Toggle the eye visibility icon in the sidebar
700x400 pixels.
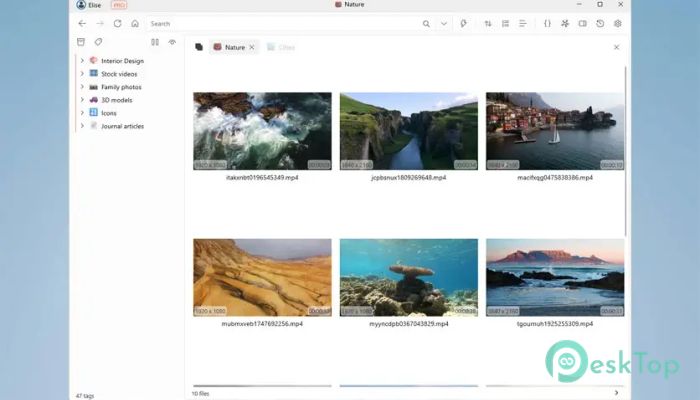[172, 42]
